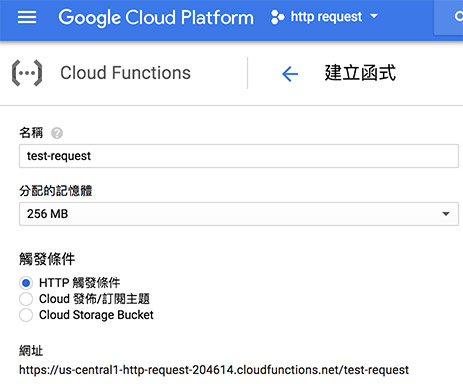The height and width of the screenshot is (384, 463).
Task: Select the Cloud Storage Bucket radio button
Action: (26, 315)
